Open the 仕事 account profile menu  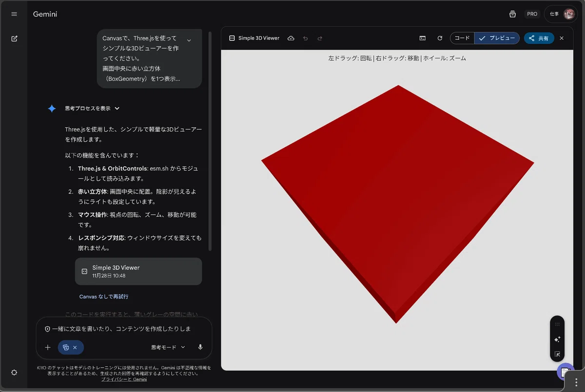point(561,14)
